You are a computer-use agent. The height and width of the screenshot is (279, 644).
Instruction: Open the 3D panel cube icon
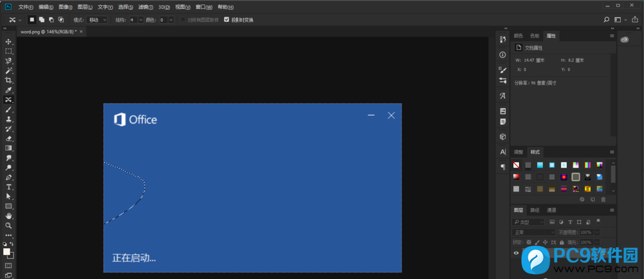pos(502,136)
